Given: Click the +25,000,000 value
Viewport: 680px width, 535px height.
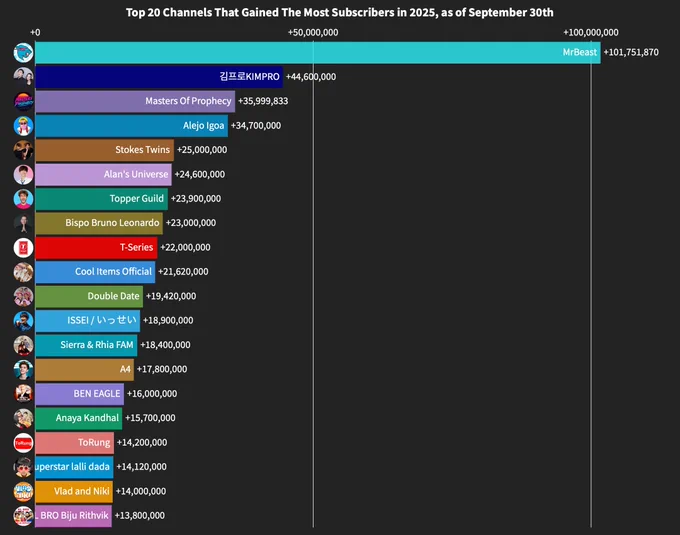Looking at the screenshot, I should coord(202,150).
